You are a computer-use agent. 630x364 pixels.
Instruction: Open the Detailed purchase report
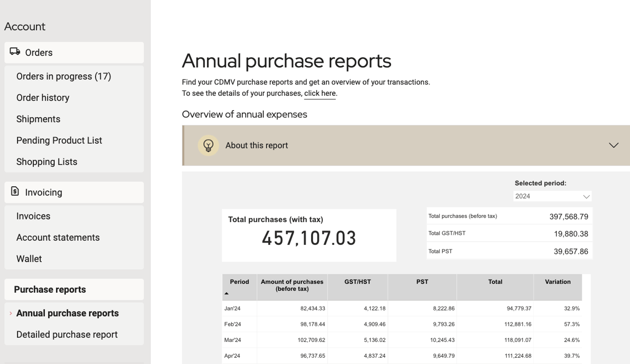tap(67, 335)
